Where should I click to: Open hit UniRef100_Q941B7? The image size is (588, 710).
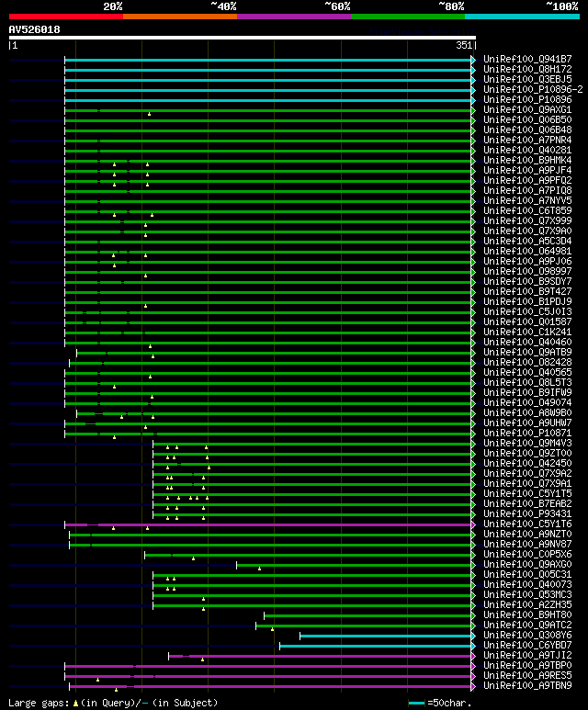[x=527, y=60]
